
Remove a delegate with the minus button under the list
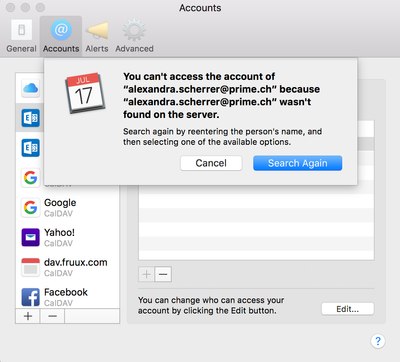[x=163, y=274]
